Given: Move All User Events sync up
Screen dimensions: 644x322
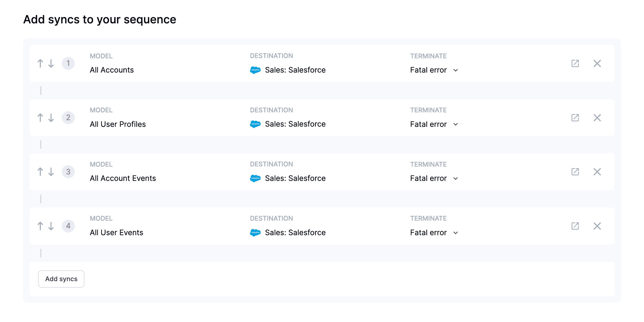Looking at the screenshot, I should coord(40,226).
